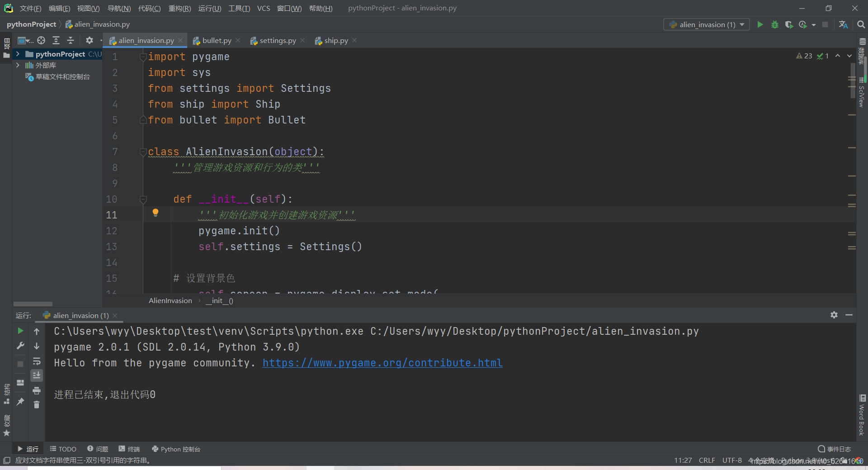This screenshot has width=868, height=470.
Task: Click the UTF-8 encoding selector
Action: [732, 461]
